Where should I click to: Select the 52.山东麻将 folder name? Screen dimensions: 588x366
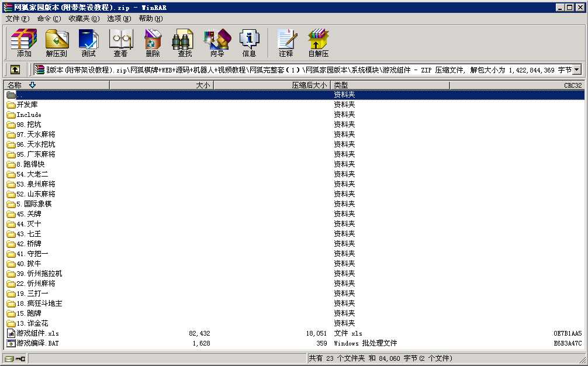click(x=36, y=194)
